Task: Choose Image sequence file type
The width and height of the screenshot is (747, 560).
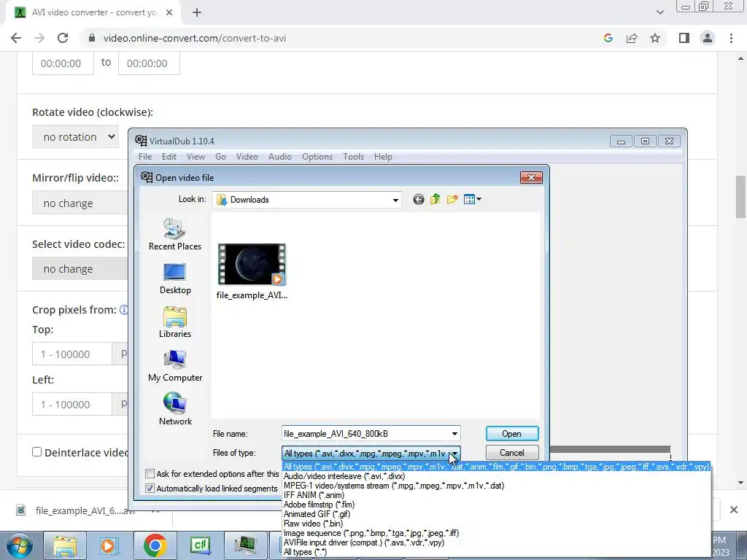Action: point(496,533)
